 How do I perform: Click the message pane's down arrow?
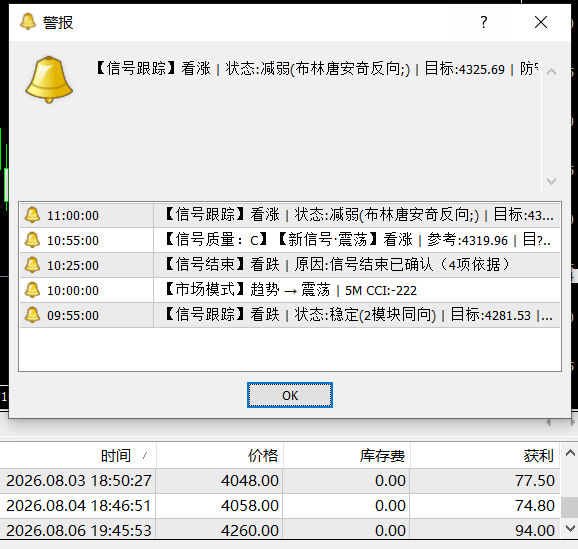tap(551, 181)
